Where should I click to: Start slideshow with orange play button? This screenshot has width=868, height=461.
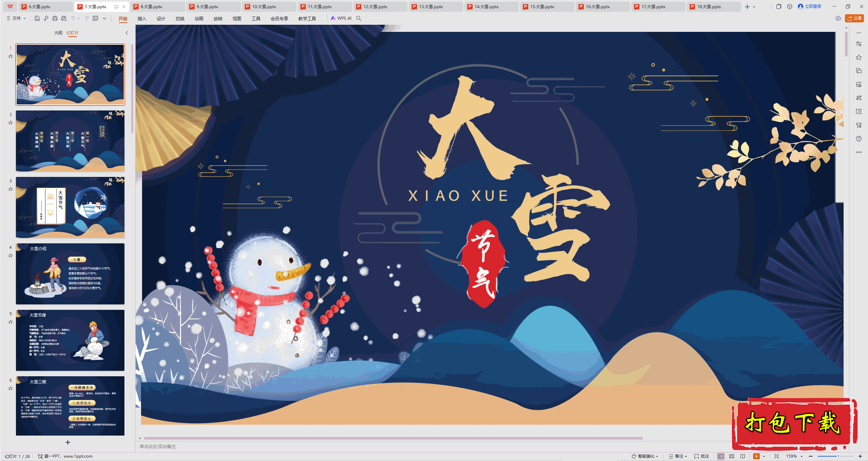click(756, 456)
